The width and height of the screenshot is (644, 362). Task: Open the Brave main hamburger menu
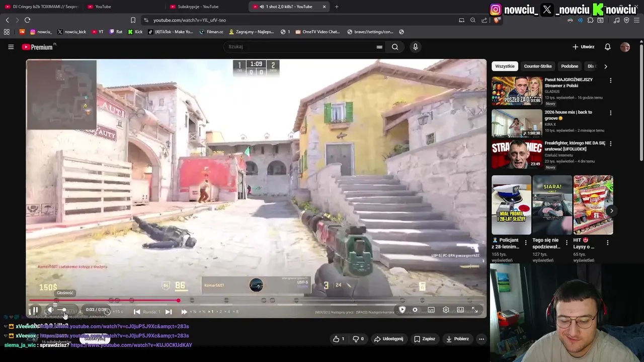(x=636, y=20)
